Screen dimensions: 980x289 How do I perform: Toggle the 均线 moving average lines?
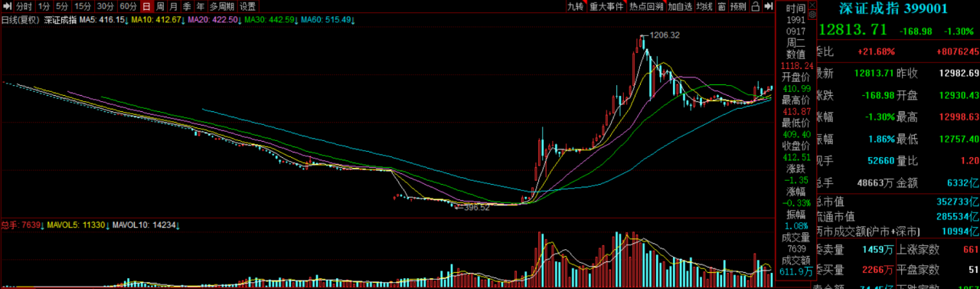[x=704, y=6]
